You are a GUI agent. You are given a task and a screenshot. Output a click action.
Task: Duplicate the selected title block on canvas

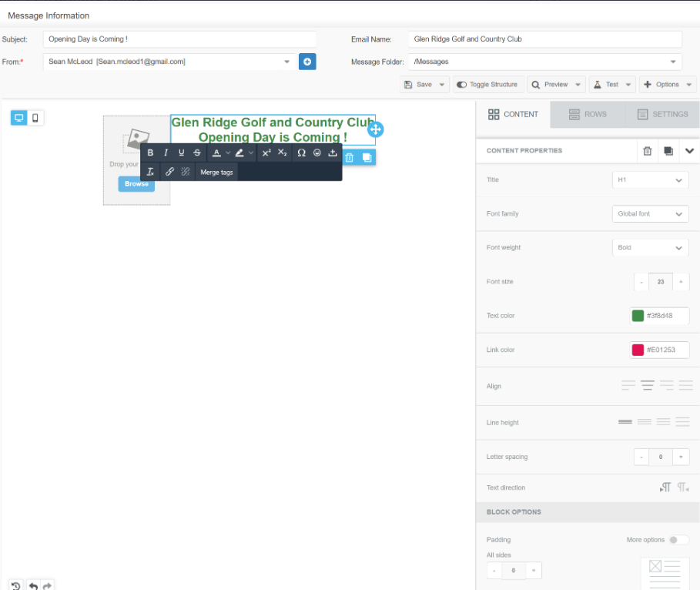(367, 157)
